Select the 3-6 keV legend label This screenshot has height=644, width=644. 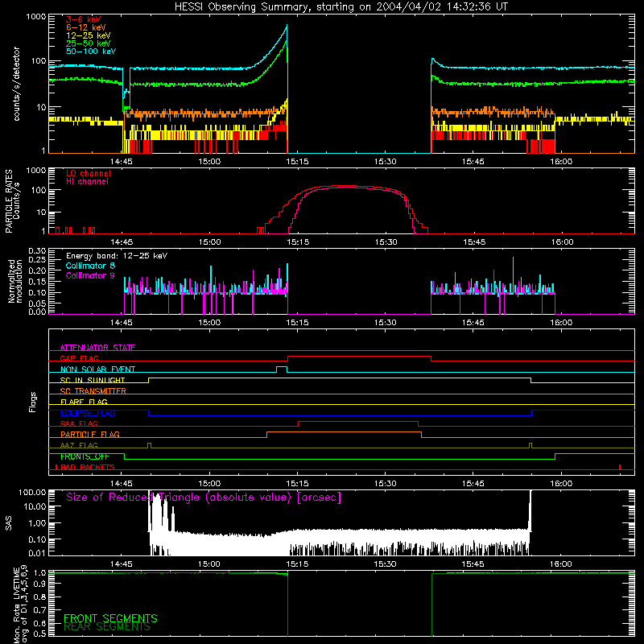coord(84,19)
